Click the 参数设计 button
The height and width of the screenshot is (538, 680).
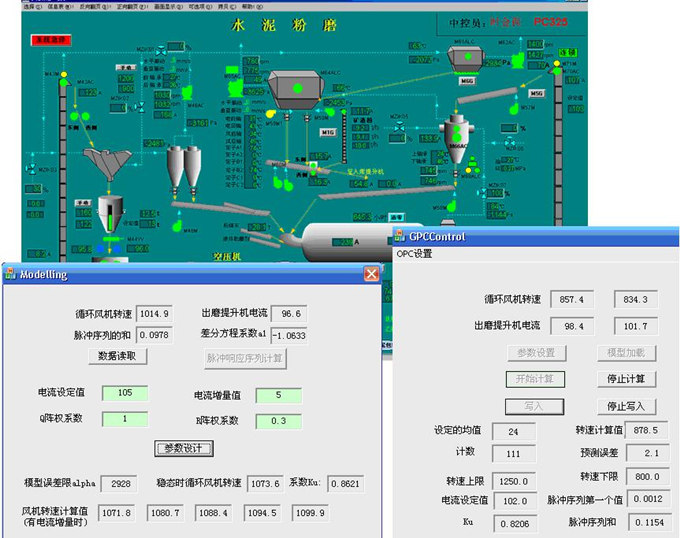coord(182,447)
